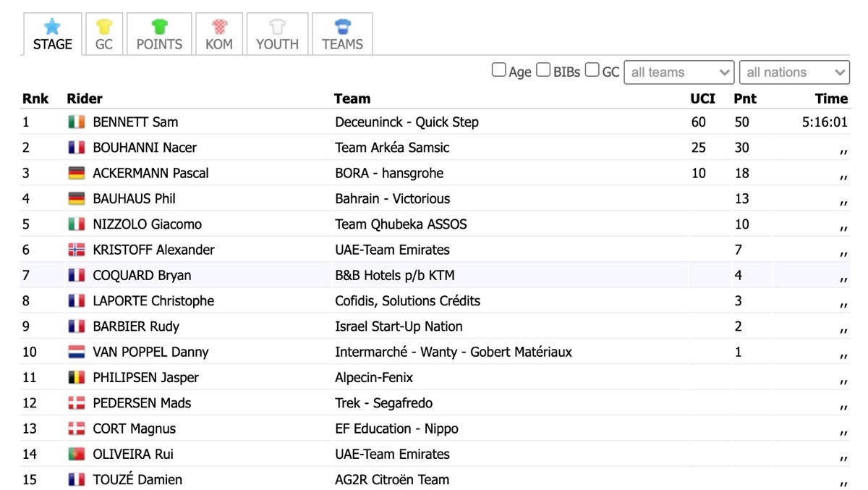Click the Dutch flag beside VAN POPPEL Danny
868x490 pixels.
[77, 352]
